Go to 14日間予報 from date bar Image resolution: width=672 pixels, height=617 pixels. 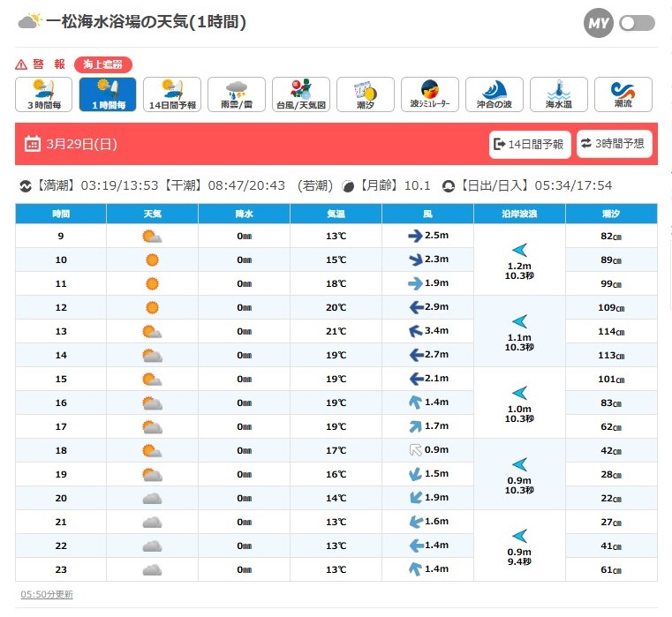coord(529,144)
